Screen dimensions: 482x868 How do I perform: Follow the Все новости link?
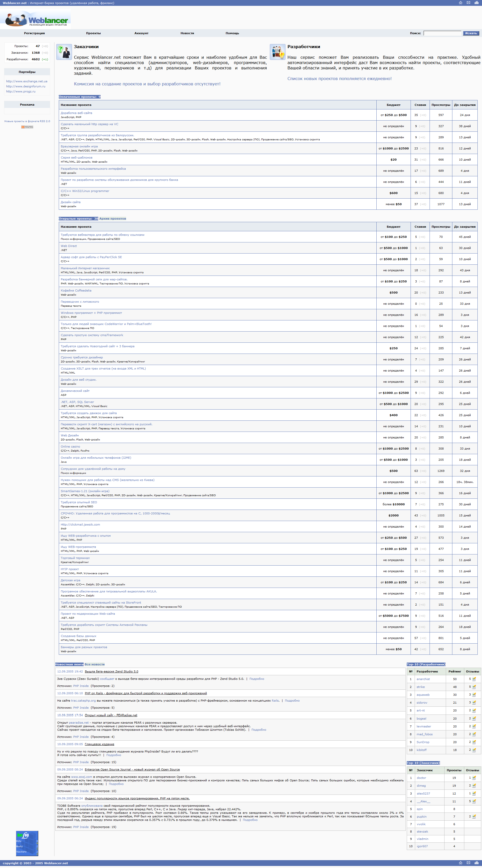coord(94,664)
